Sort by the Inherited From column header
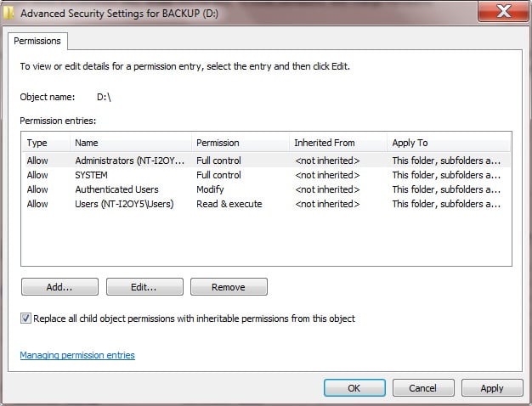532x406 pixels. (x=336, y=143)
